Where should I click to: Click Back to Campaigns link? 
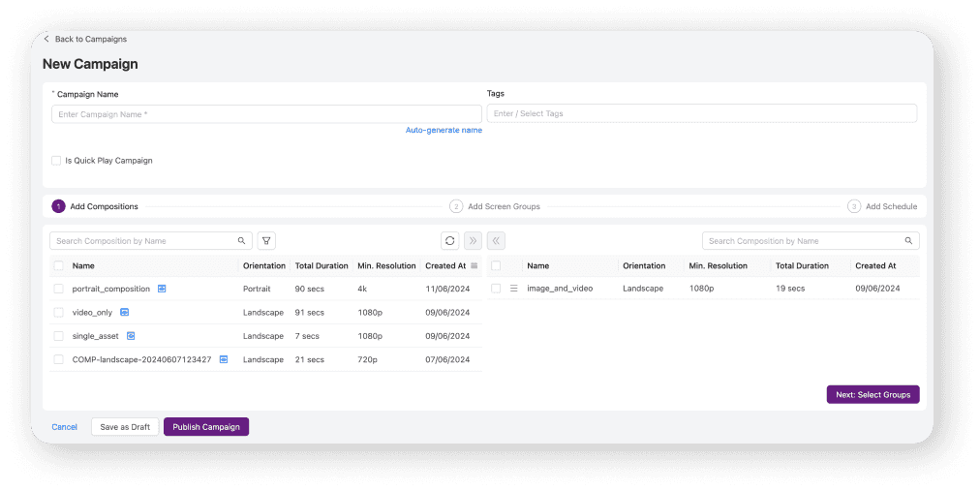(x=91, y=39)
